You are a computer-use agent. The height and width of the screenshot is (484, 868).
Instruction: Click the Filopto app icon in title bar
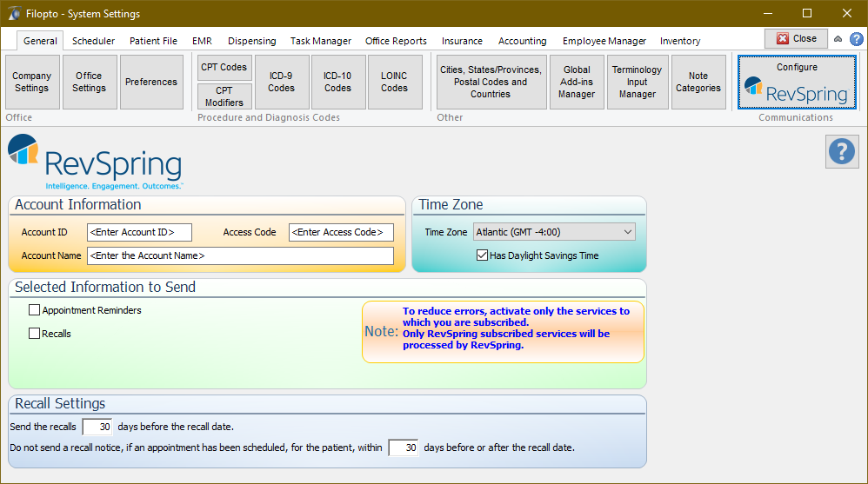[14, 13]
